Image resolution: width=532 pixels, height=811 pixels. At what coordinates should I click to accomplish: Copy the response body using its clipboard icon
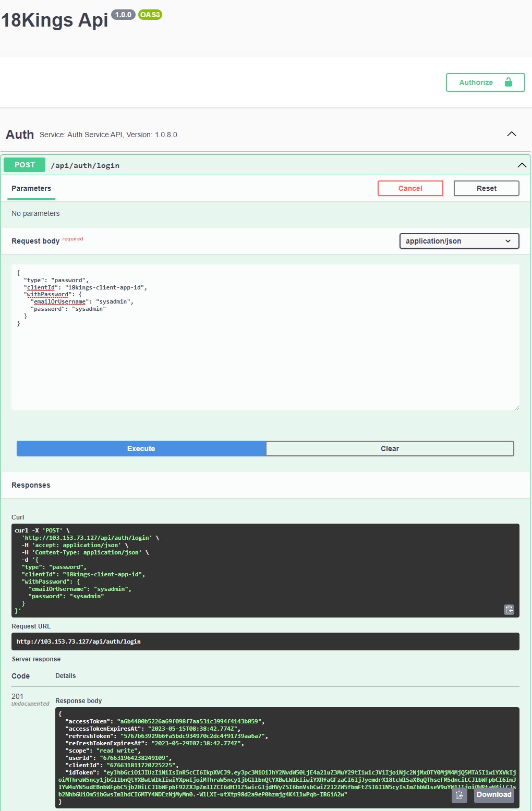tap(460, 795)
